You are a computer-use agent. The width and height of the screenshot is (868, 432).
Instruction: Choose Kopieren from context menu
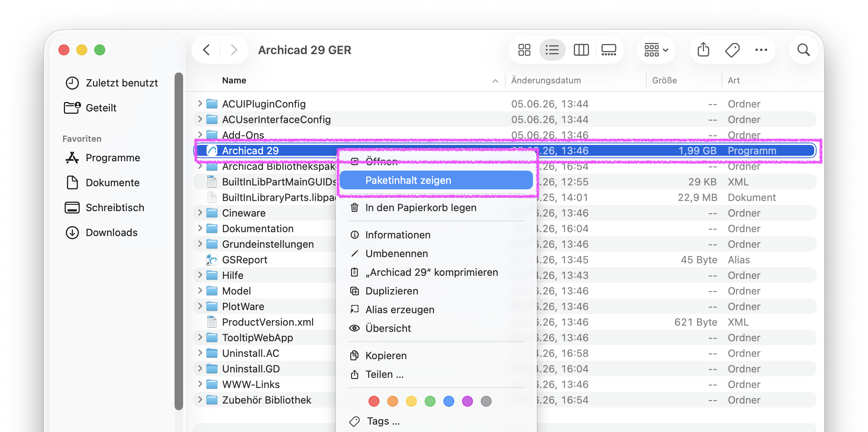[x=436, y=356]
